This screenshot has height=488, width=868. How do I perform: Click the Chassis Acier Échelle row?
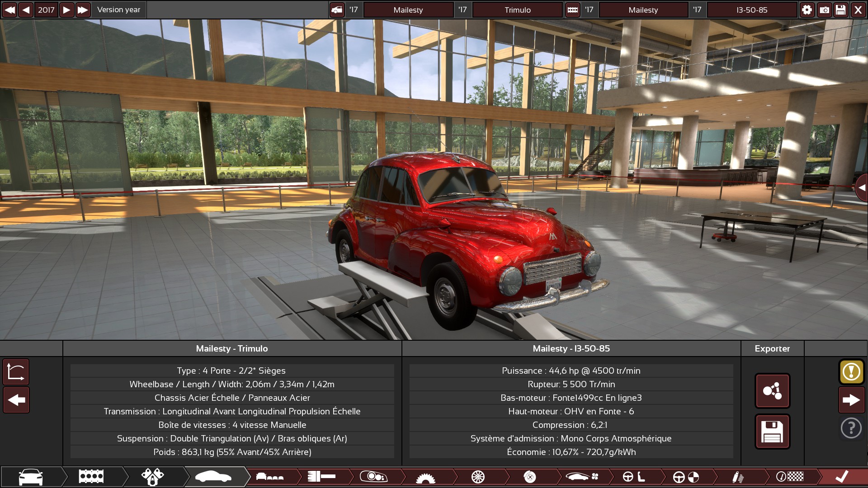pyautogui.click(x=232, y=398)
